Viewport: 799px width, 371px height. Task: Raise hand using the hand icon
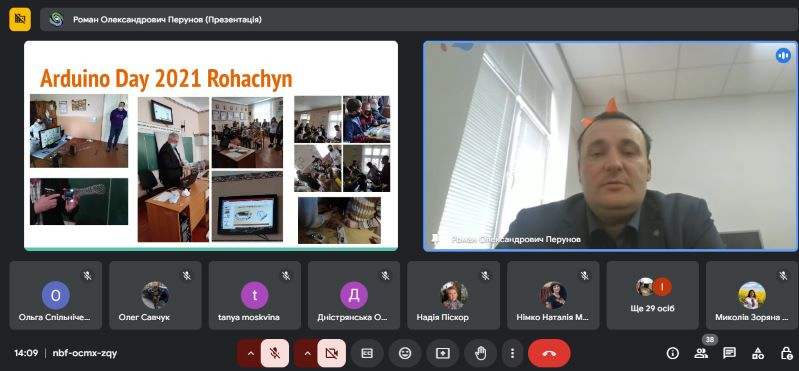[x=481, y=353]
